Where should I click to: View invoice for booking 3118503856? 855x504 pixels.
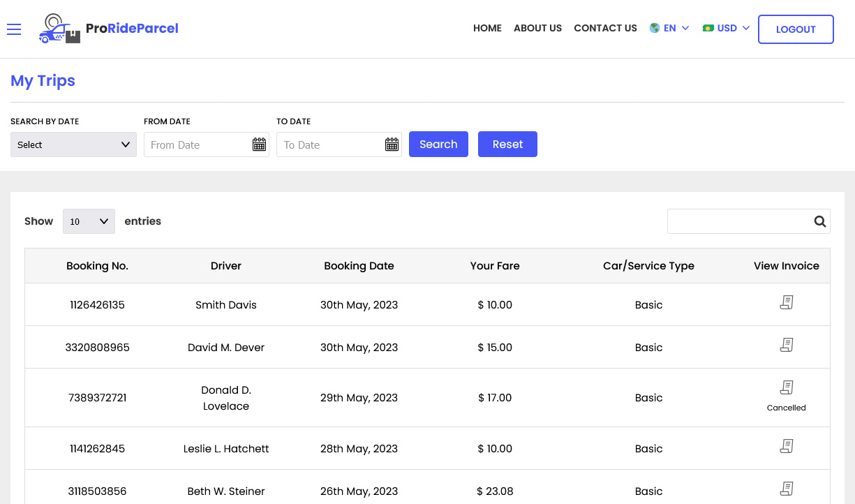pos(787,489)
